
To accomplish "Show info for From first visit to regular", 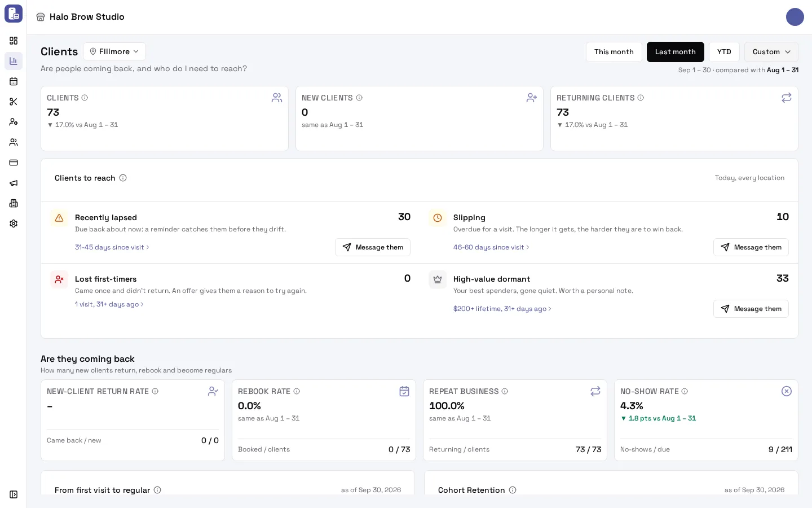I will click(x=157, y=490).
